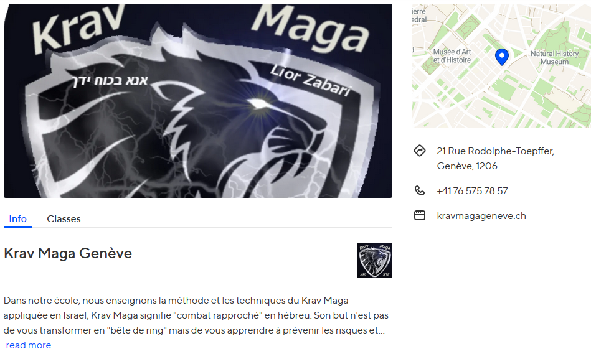Image resolution: width=591 pixels, height=364 pixels.
Task: Click the Krav Maga Genève heading
Action: pos(68,253)
